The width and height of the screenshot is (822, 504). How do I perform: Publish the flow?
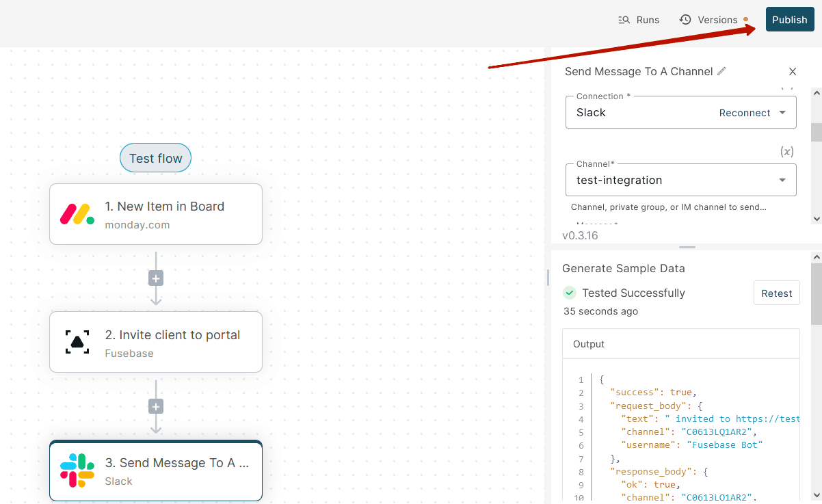[790, 20]
